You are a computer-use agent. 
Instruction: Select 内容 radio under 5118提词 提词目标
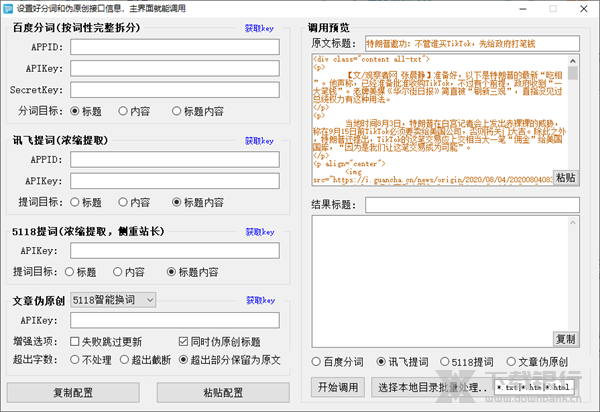coord(129,272)
